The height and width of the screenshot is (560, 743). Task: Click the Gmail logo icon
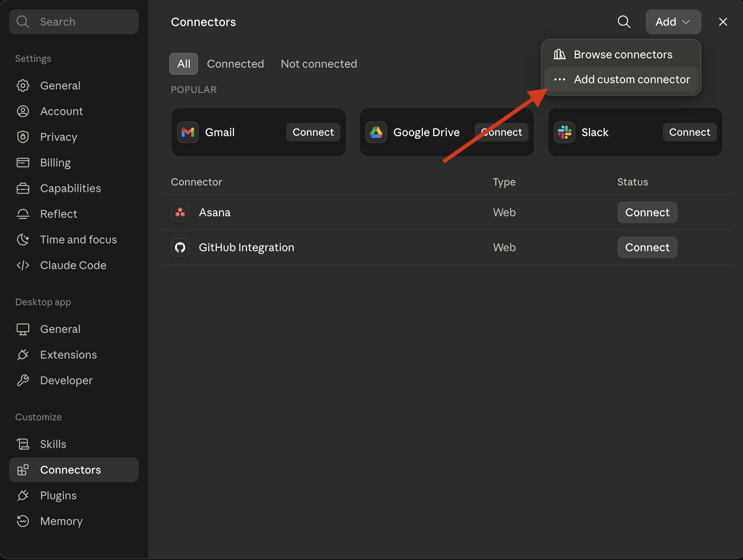(188, 132)
